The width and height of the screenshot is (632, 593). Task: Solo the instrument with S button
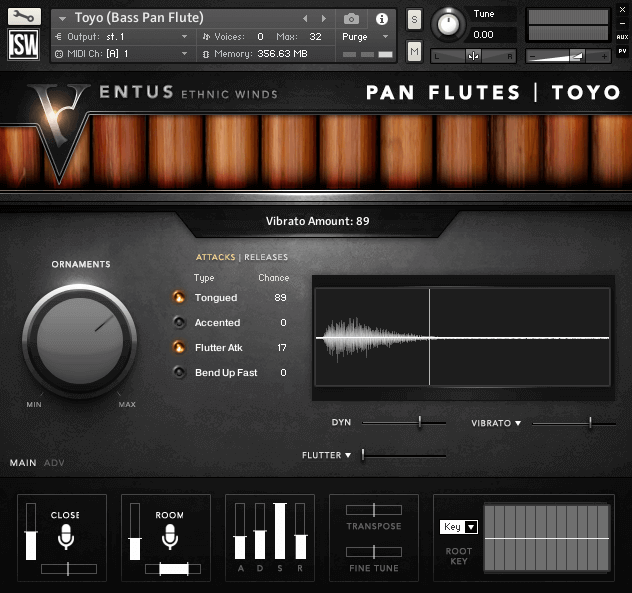414,21
